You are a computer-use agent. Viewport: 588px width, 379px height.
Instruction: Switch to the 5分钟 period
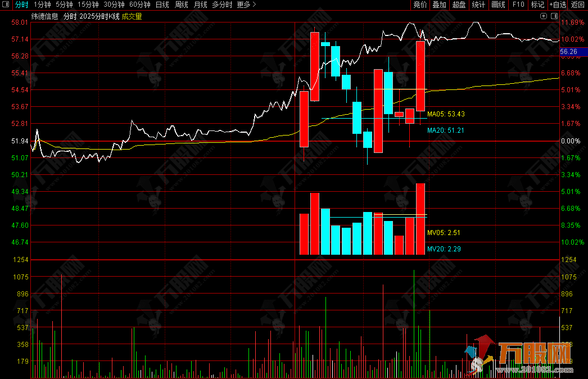(x=64, y=4)
